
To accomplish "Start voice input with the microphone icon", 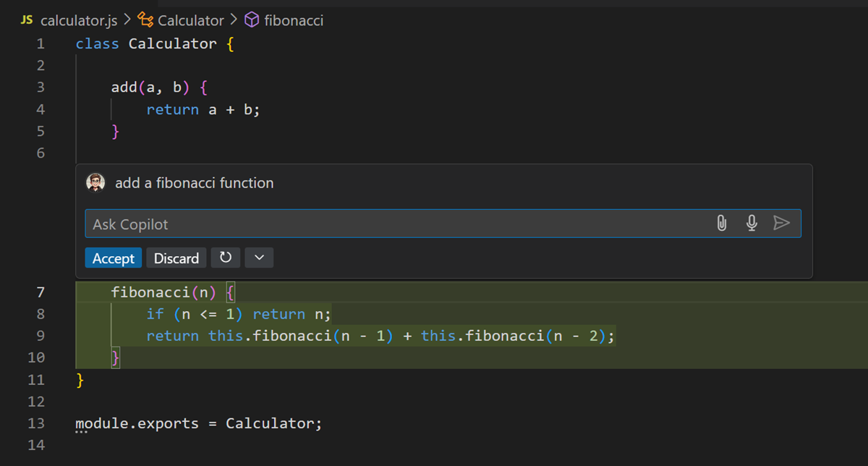I will pos(752,223).
